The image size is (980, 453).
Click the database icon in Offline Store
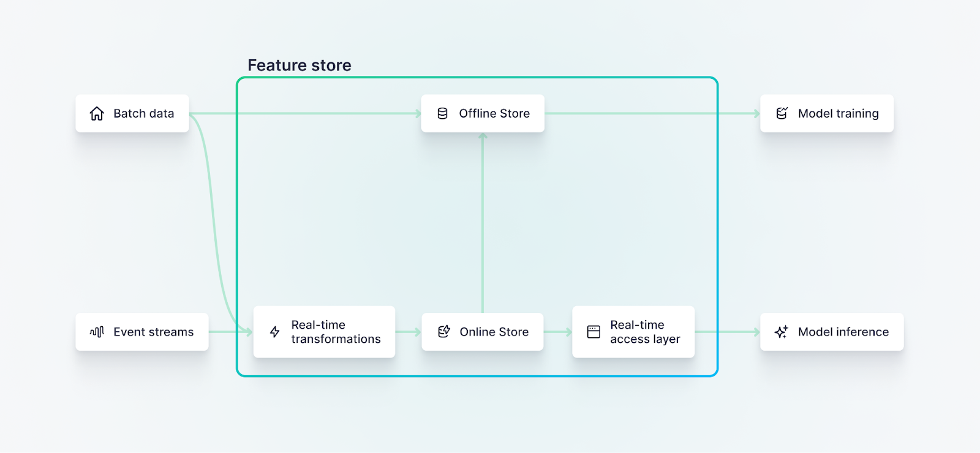pyautogui.click(x=442, y=114)
